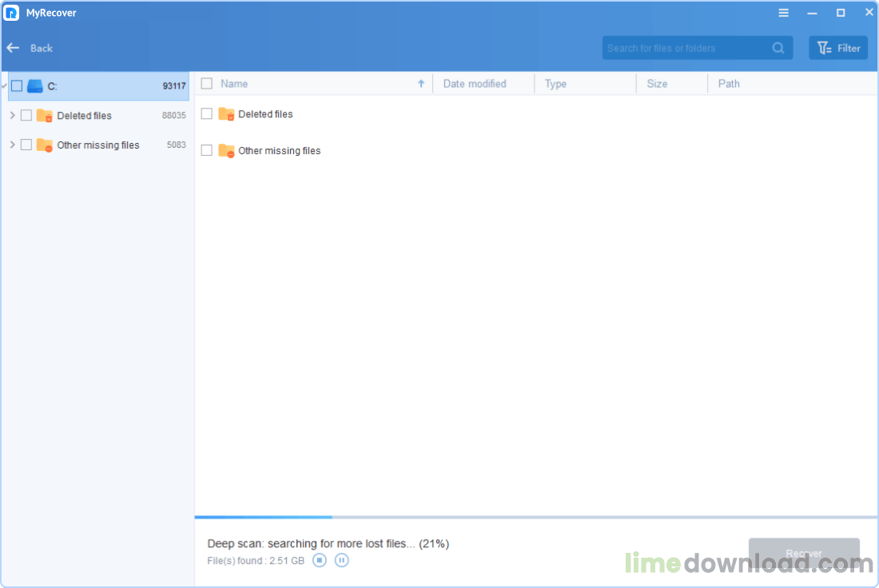Viewport: 879px width, 588px height.
Task: Click the ascending sort arrow in the Name column
Action: [x=421, y=84]
